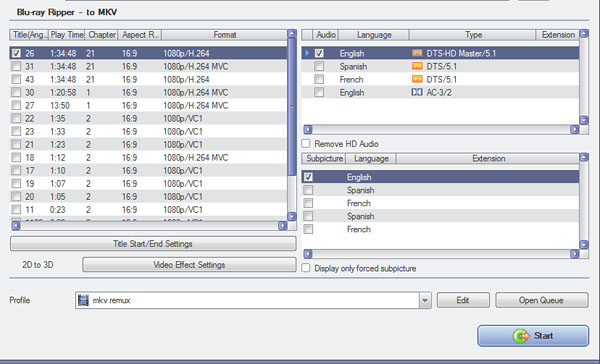Open Video Effect Settings
The width and height of the screenshot is (600, 364).
[189, 264]
